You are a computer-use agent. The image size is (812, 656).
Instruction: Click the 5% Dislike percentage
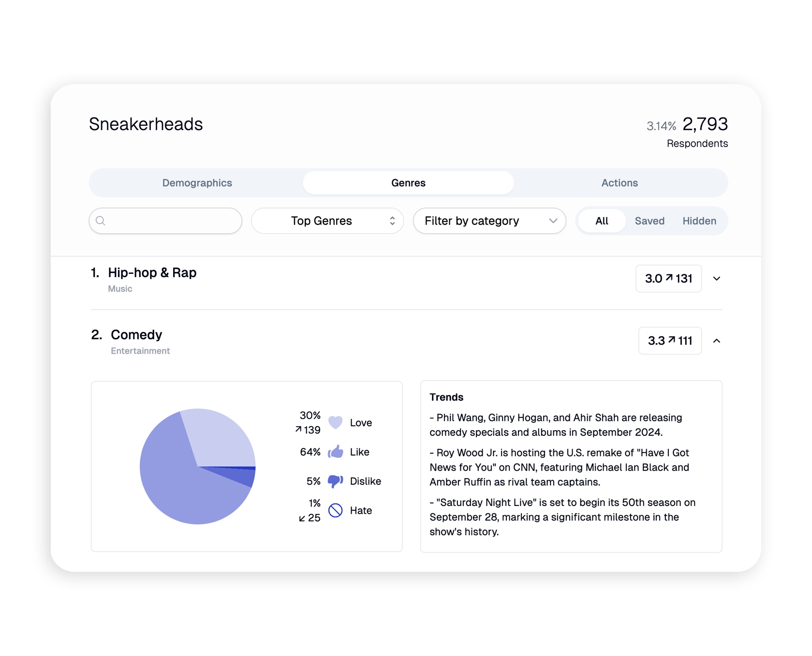tap(313, 481)
